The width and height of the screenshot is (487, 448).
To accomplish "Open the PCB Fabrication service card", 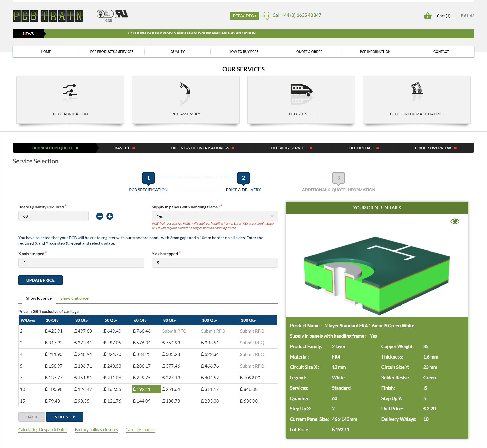I will pos(70,100).
